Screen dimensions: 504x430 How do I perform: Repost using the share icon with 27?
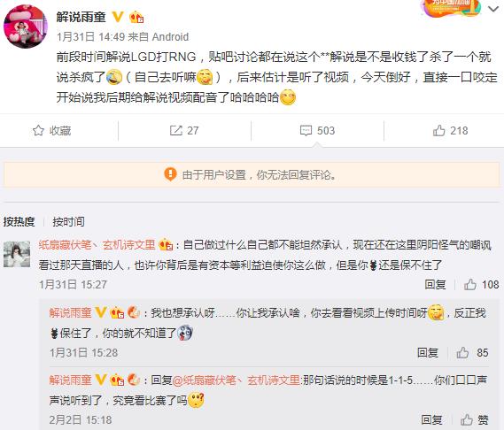click(184, 131)
